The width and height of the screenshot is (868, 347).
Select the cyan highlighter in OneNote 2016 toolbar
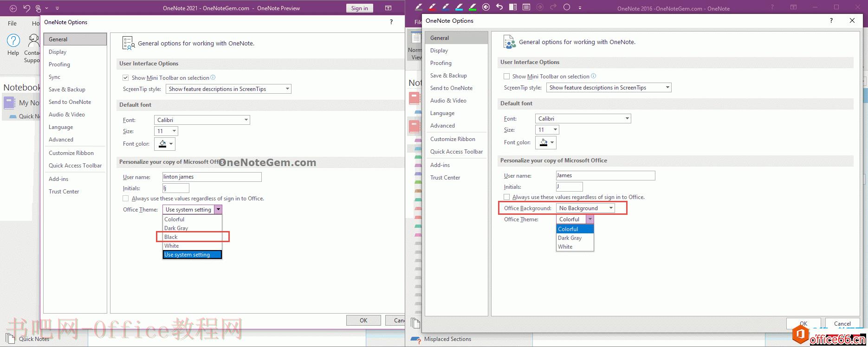coord(459,7)
